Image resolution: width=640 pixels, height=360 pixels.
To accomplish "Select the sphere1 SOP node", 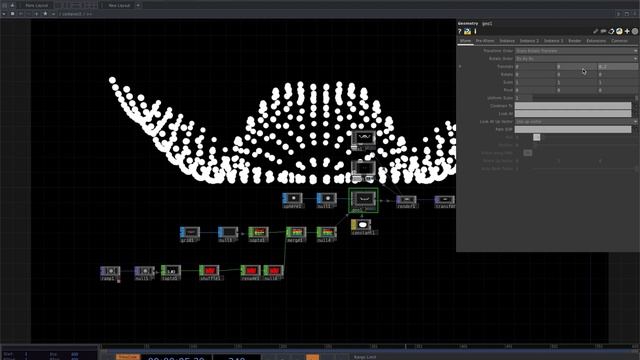I will coord(293,200).
